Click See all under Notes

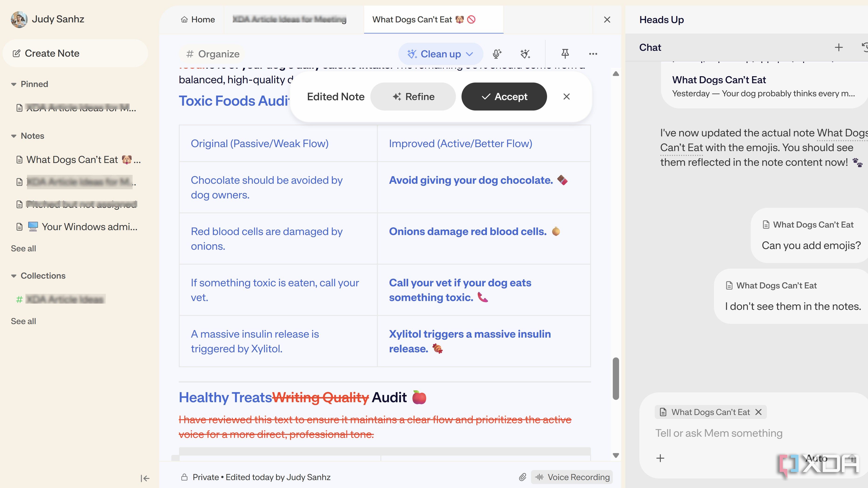coord(23,248)
